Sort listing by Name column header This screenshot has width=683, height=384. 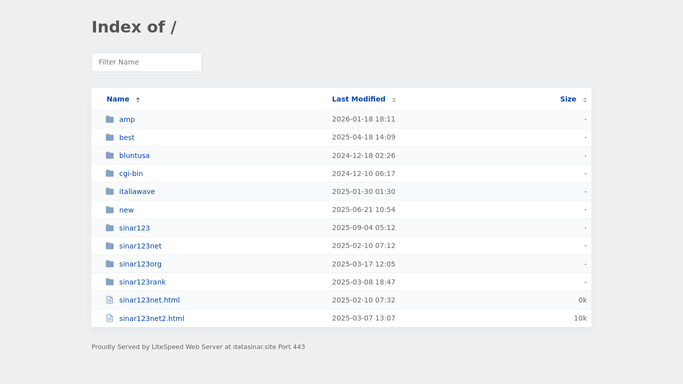point(118,99)
